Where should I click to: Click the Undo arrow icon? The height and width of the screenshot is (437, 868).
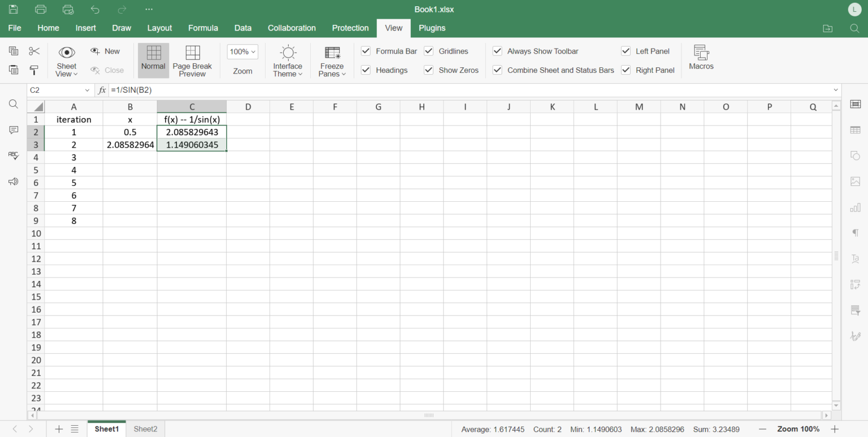95,10
